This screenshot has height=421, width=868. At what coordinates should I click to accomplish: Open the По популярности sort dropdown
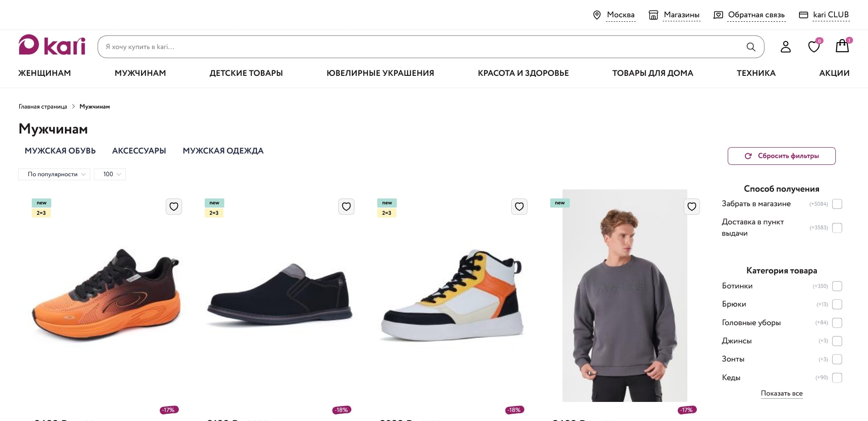pyautogui.click(x=54, y=174)
